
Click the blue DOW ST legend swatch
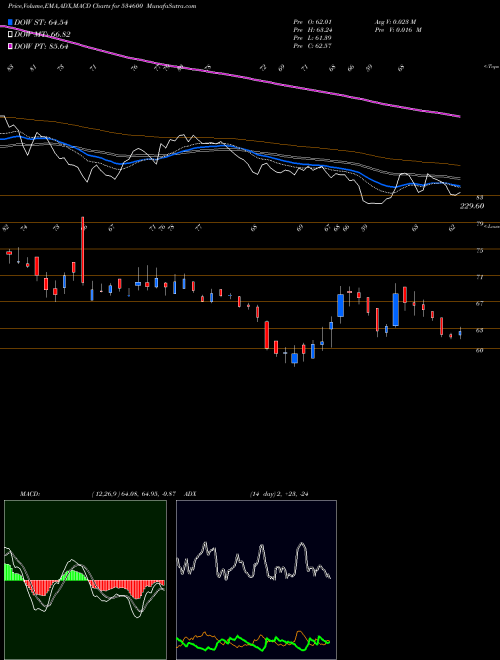click(10, 22)
